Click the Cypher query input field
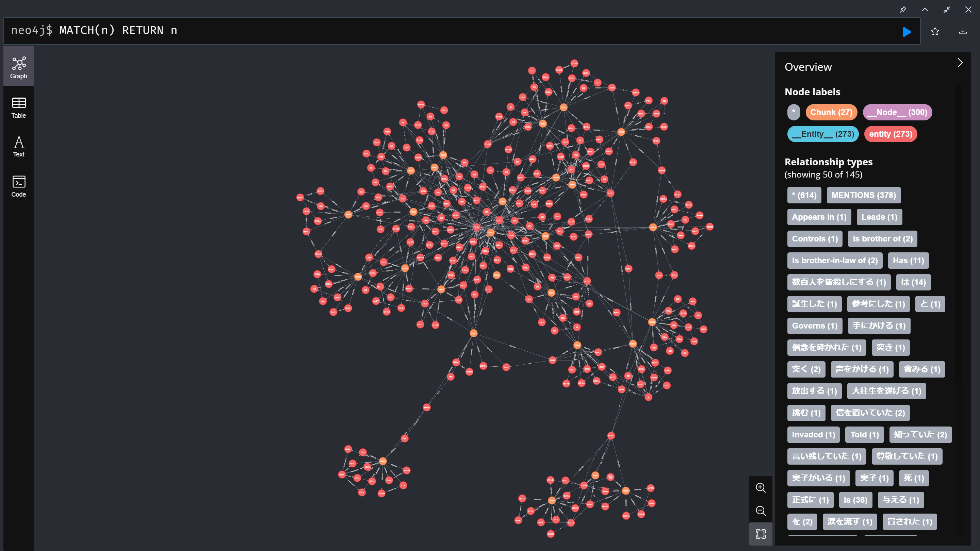 coord(457,30)
